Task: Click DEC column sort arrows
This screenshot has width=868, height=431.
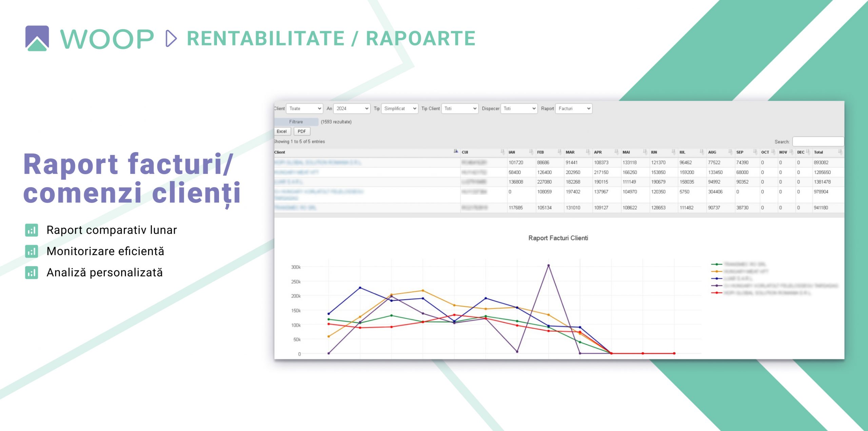Action: pos(808,152)
